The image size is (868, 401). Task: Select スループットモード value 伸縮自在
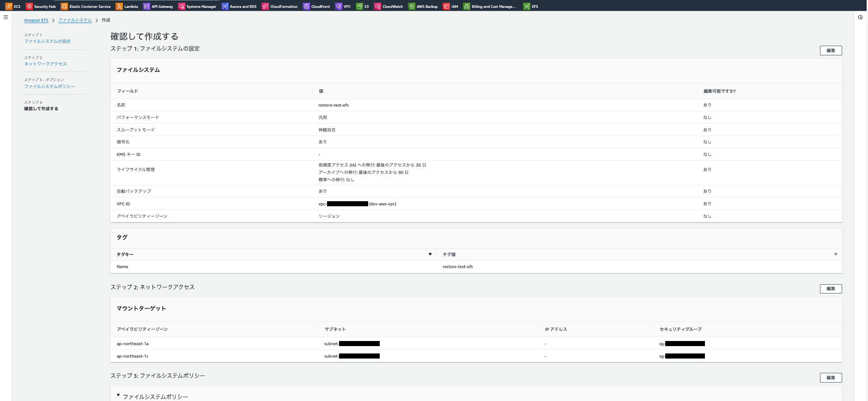tap(327, 130)
